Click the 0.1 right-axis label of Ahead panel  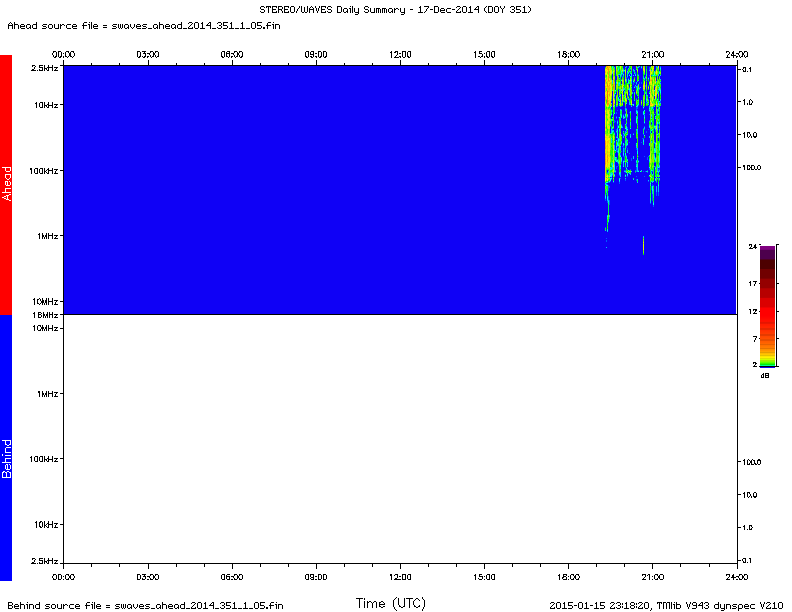point(746,70)
